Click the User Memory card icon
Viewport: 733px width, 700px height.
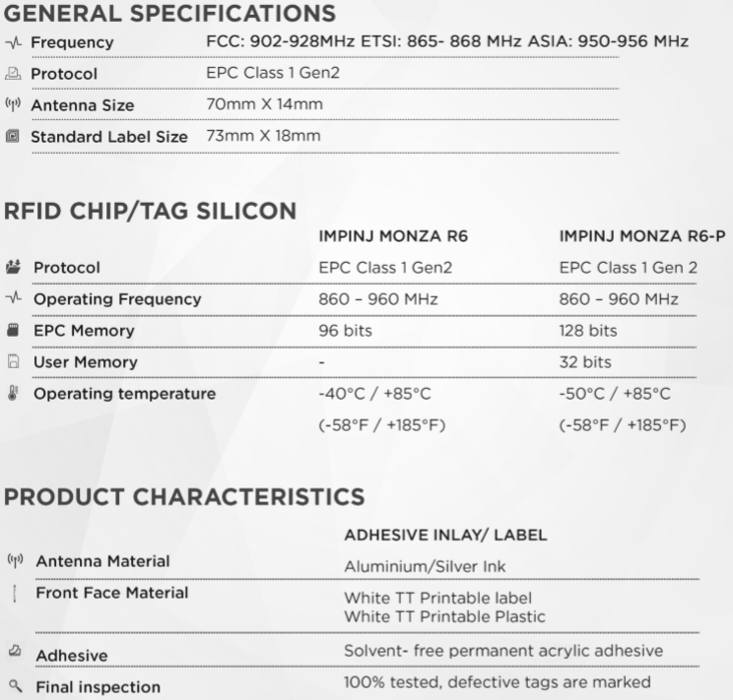point(14,361)
